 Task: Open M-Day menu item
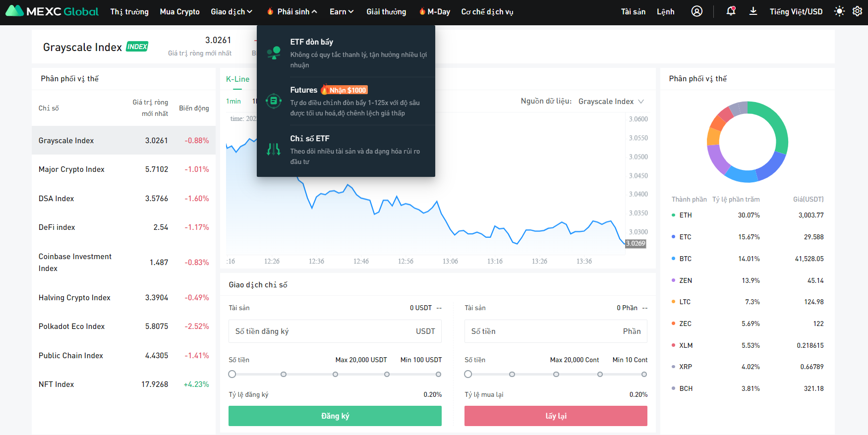(439, 11)
